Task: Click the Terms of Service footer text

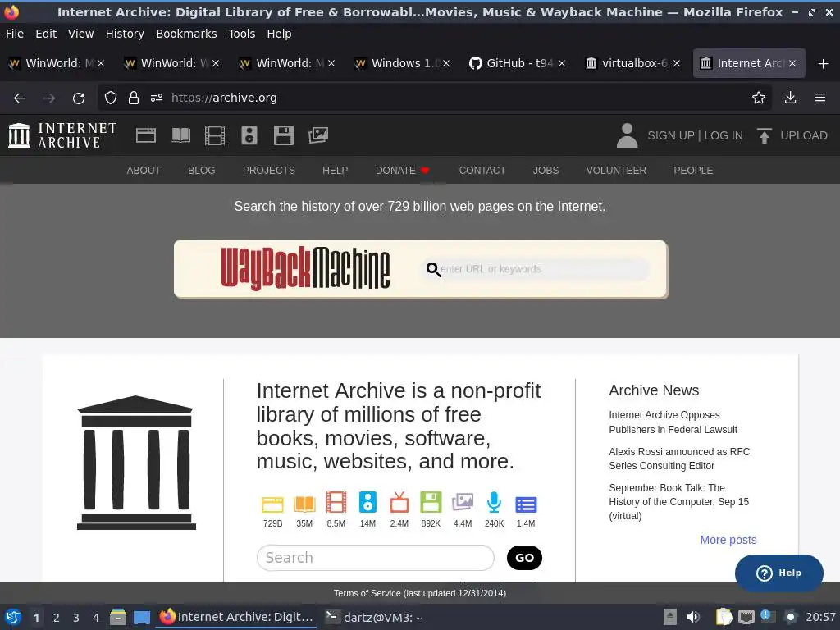Action: [419, 593]
